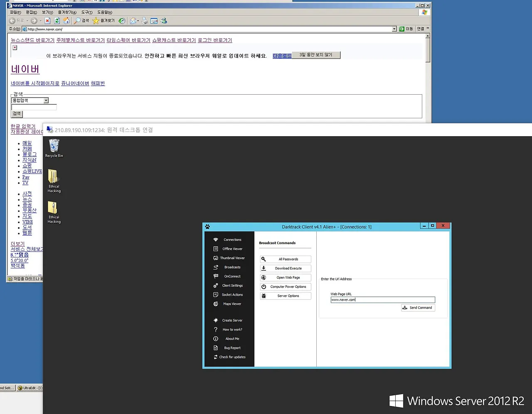
Task: Choose the All Passwords broadcast command
Action: pyautogui.click(x=286, y=259)
